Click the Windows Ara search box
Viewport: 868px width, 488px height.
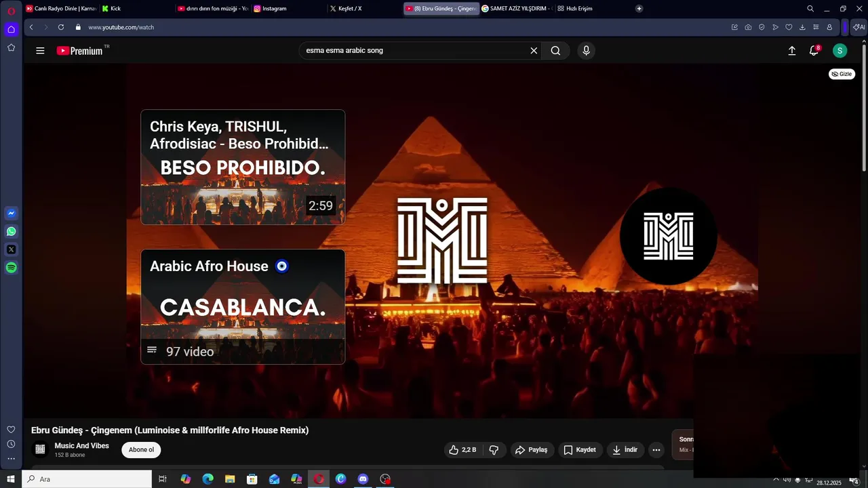[x=87, y=479]
